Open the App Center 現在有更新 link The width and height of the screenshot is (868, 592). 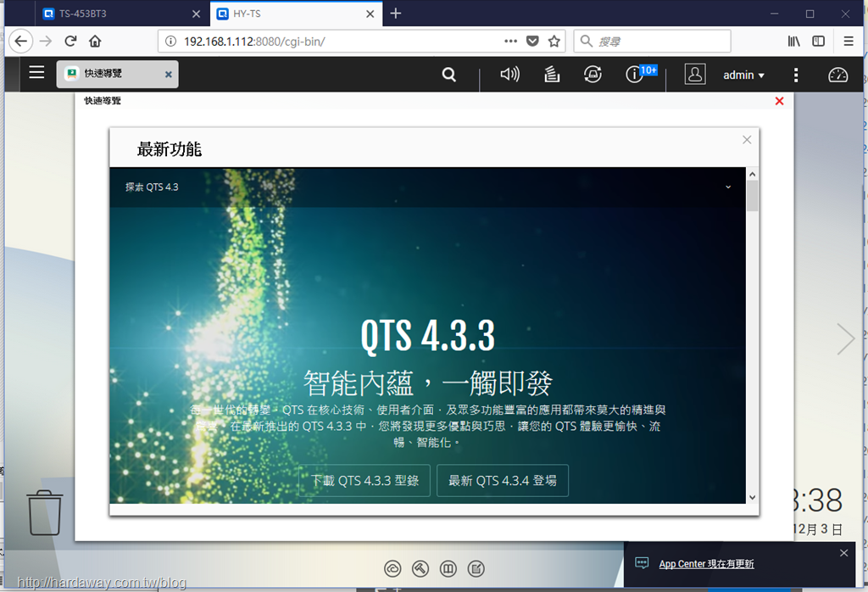pos(706,564)
